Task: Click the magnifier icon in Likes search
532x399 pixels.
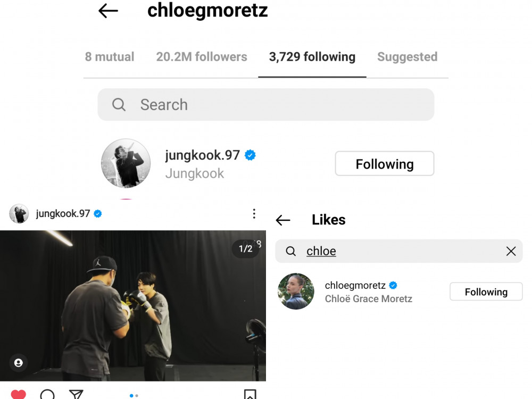Action: pos(291,251)
